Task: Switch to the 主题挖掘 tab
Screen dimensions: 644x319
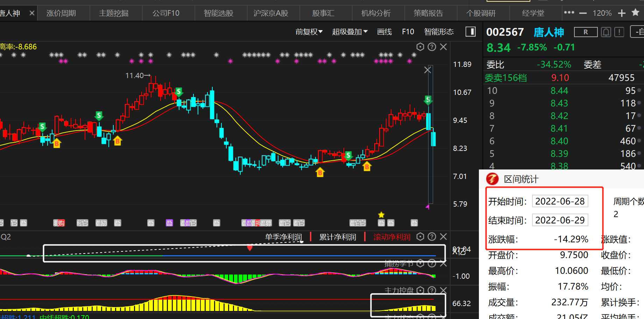Action: (114, 13)
